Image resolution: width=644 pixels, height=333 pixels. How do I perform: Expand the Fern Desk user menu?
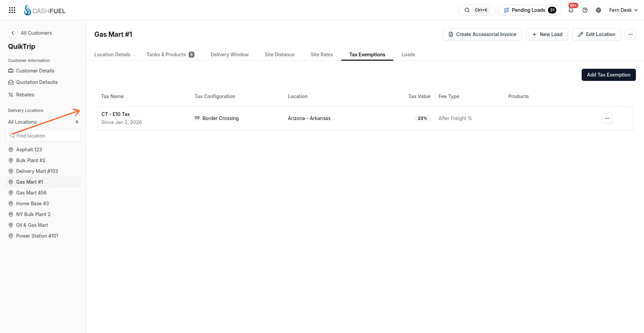(623, 10)
